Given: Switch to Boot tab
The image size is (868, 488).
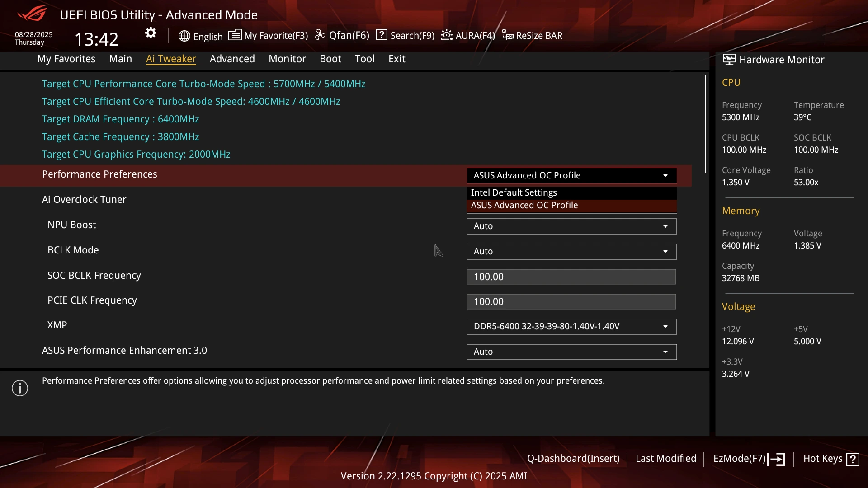Looking at the screenshot, I should 330,59.
